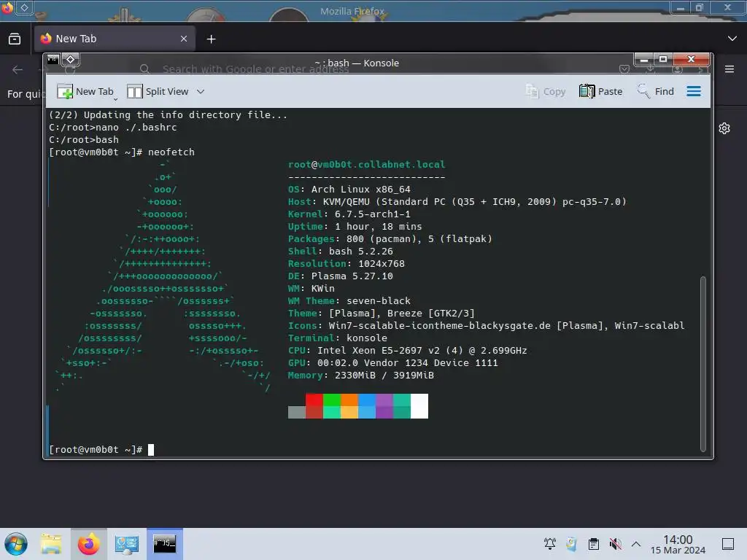The image size is (747, 560).
Task: Click the Copy button in Konsole toolbar
Action: pos(545,91)
